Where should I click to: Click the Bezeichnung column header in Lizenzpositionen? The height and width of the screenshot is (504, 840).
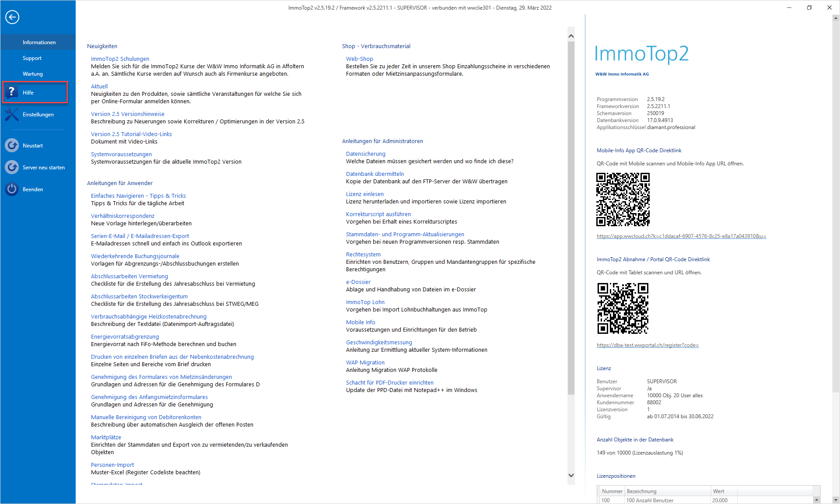[x=667, y=491]
